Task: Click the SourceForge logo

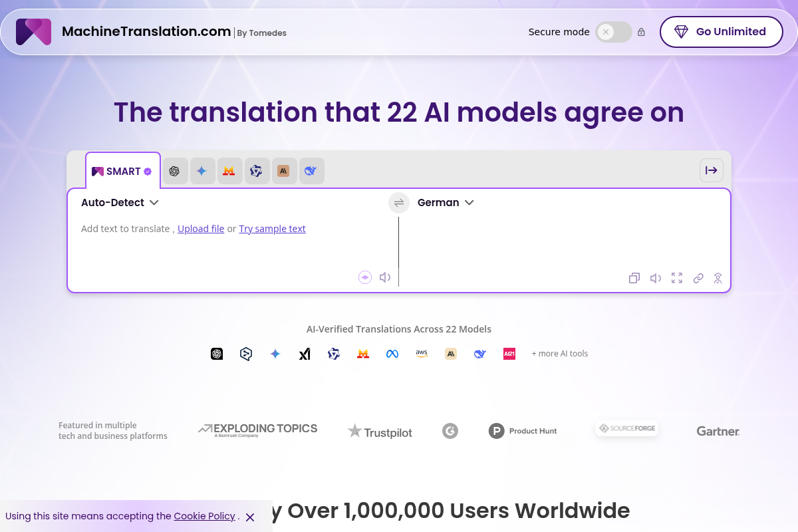Action: pos(627,428)
